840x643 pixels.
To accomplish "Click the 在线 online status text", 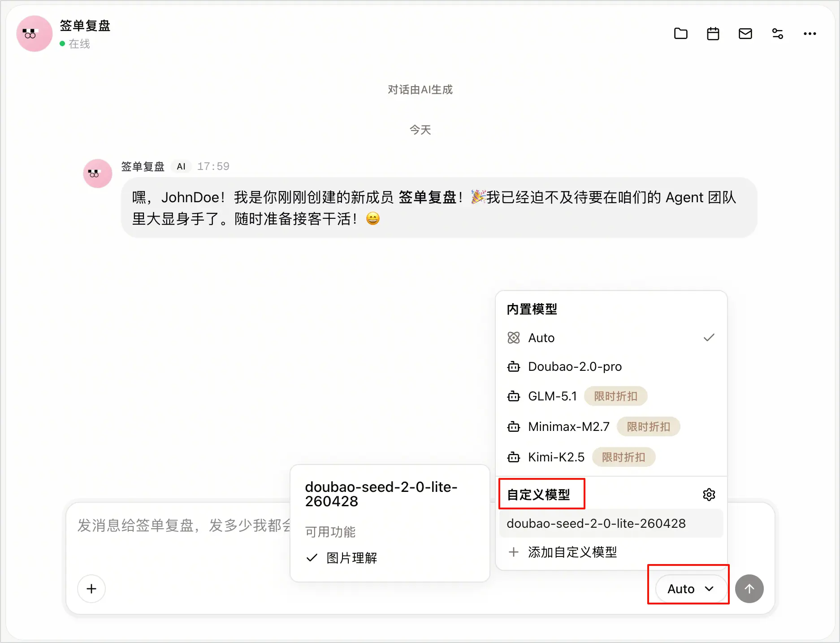I will click(x=79, y=44).
